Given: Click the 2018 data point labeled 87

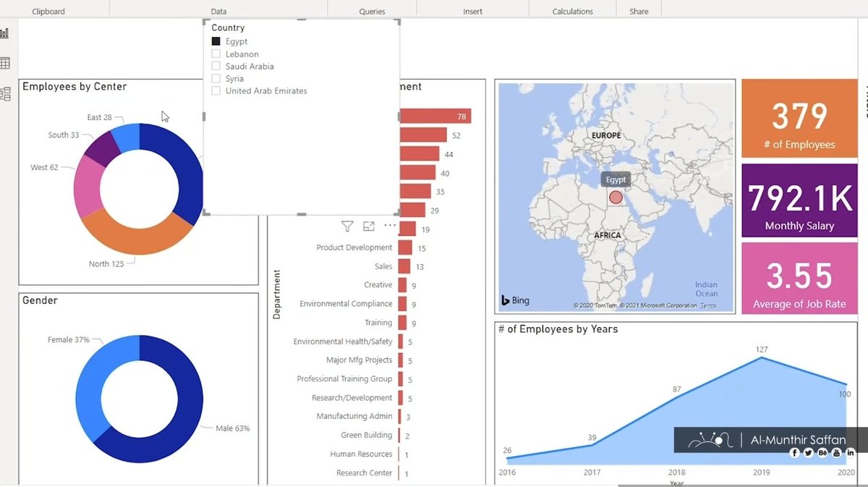Looking at the screenshot, I should [x=676, y=397].
